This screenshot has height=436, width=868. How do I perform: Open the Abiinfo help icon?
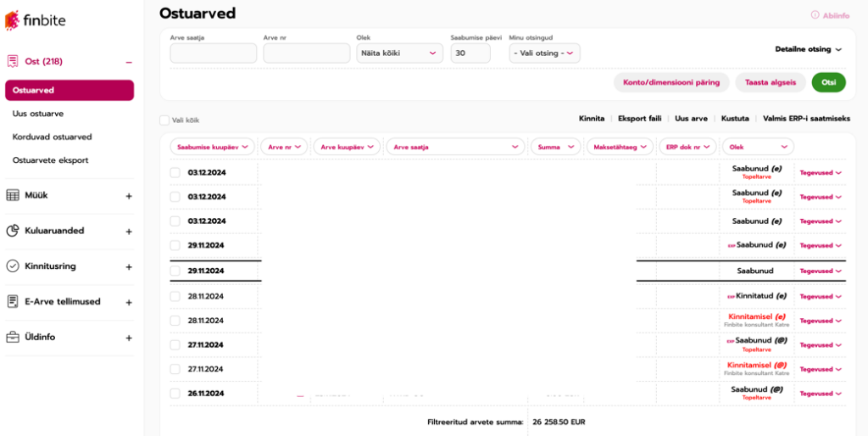click(x=815, y=15)
